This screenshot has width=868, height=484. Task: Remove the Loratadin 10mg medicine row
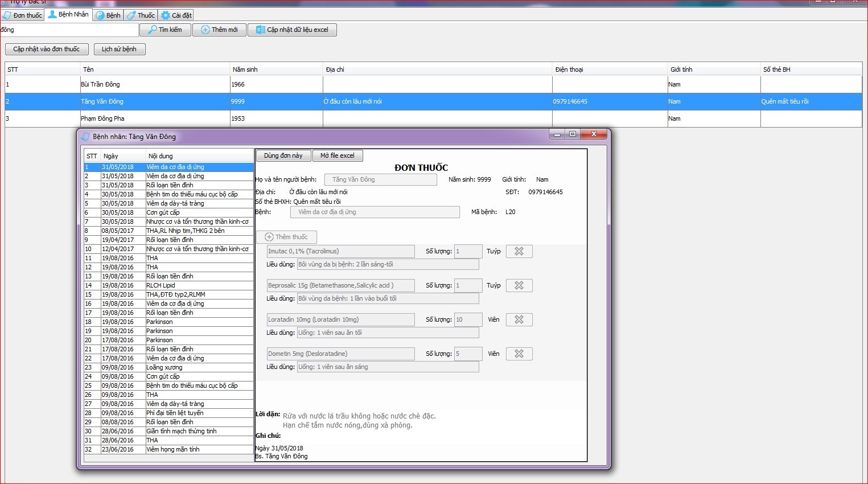(x=519, y=319)
